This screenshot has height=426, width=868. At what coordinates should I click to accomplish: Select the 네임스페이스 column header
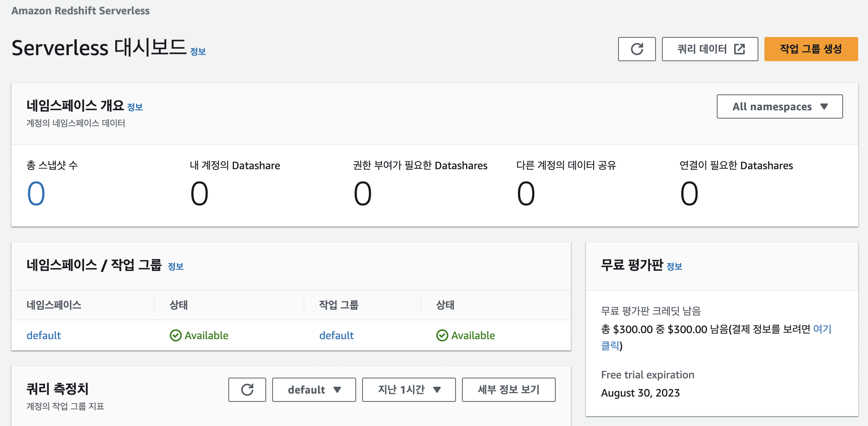(x=54, y=305)
